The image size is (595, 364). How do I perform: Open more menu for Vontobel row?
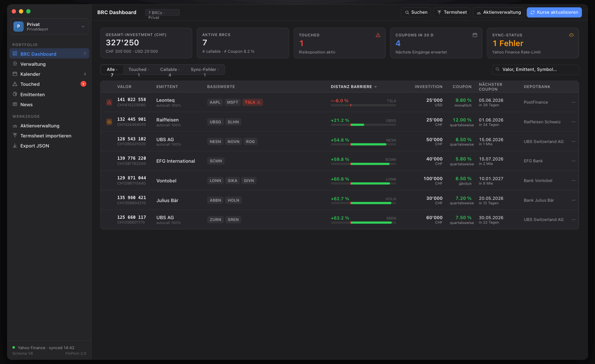(x=573, y=181)
